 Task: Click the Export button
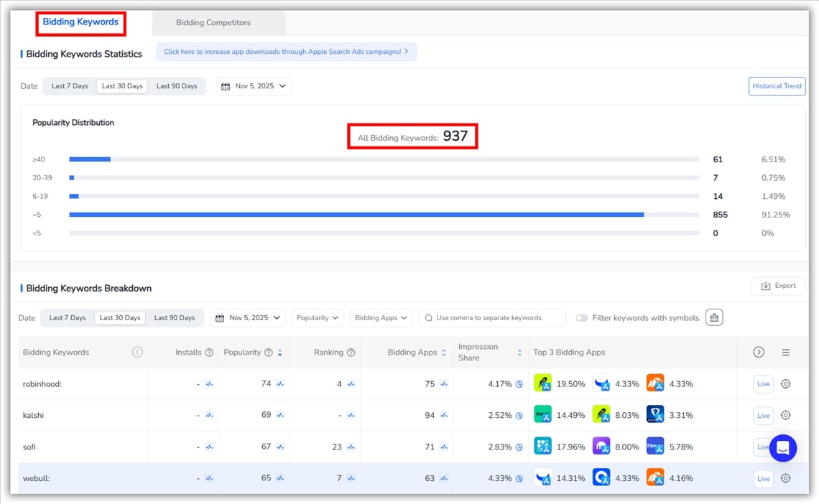[x=778, y=286]
